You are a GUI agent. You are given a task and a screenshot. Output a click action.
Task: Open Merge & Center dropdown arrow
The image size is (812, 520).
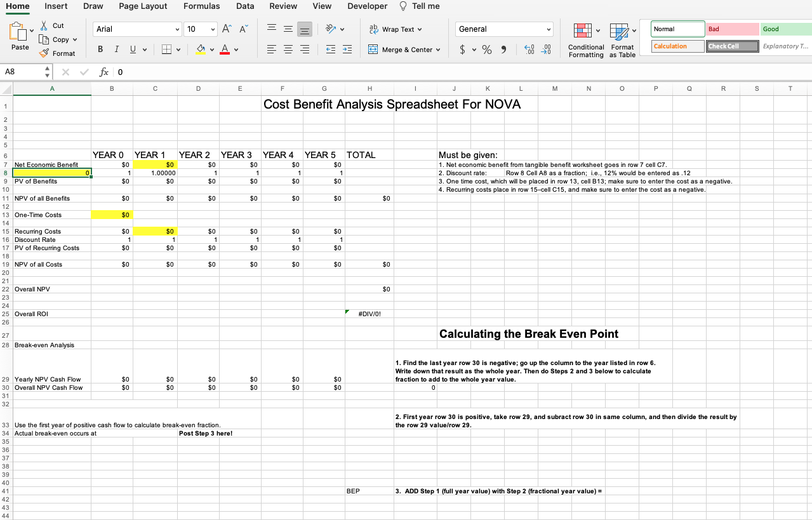[x=438, y=50]
